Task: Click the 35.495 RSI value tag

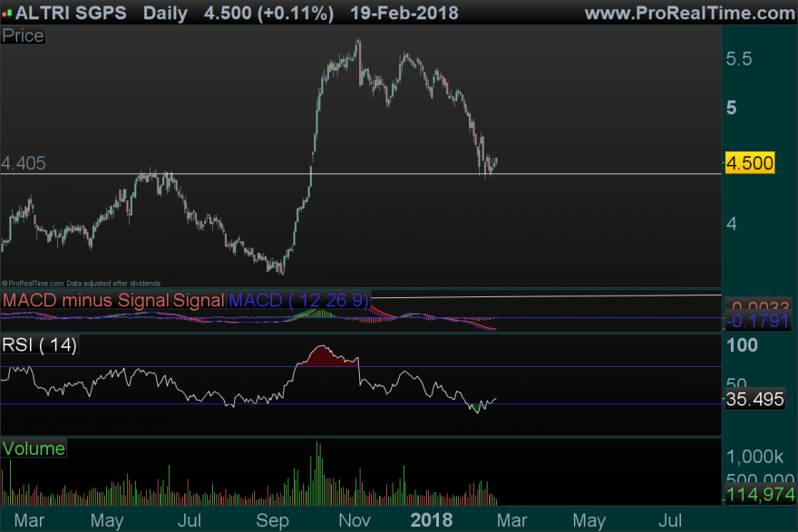Action: [x=754, y=400]
